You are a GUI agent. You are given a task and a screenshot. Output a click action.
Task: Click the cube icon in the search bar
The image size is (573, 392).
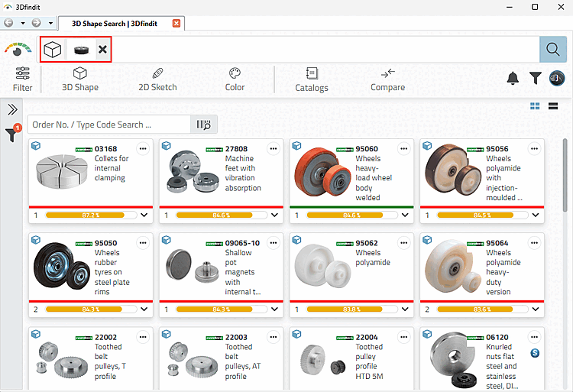click(x=53, y=50)
